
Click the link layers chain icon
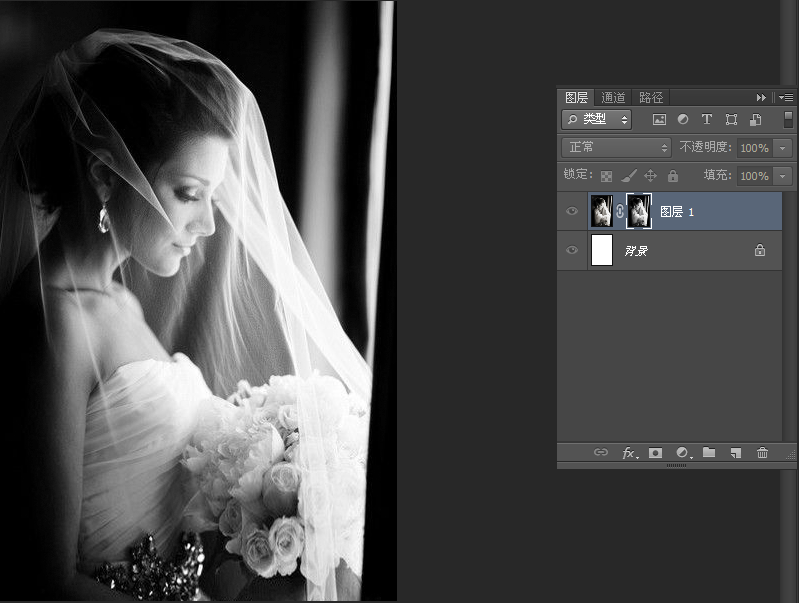601,452
